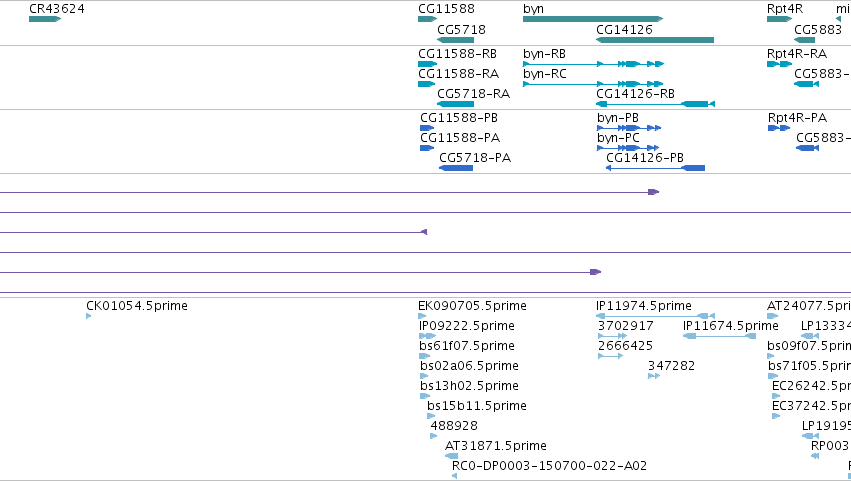Click the purple arrowhead near CG14126-PB
The image size is (851, 481).
point(595,272)
